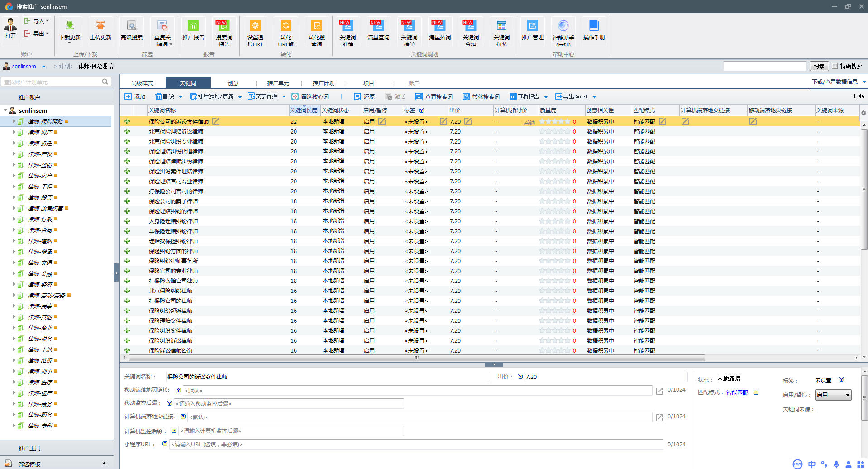Switch to the 创意 tab
Image resolution: width=868 pixels, height=469 pixels.
pos(233,83)
